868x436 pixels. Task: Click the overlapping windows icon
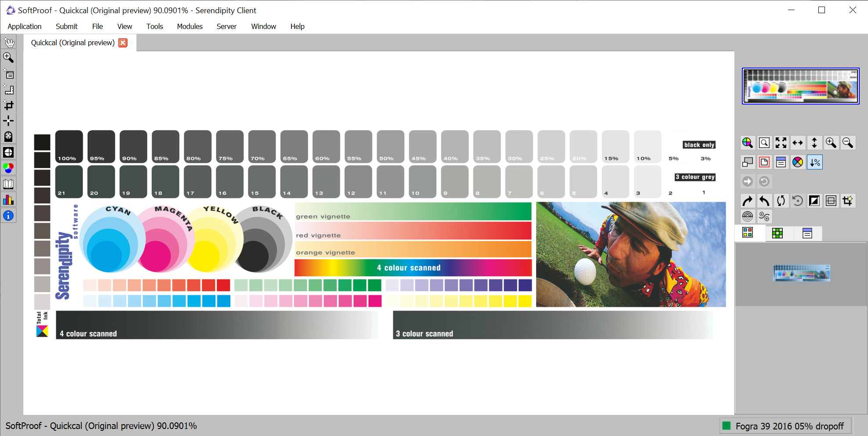tap(748, 162)
